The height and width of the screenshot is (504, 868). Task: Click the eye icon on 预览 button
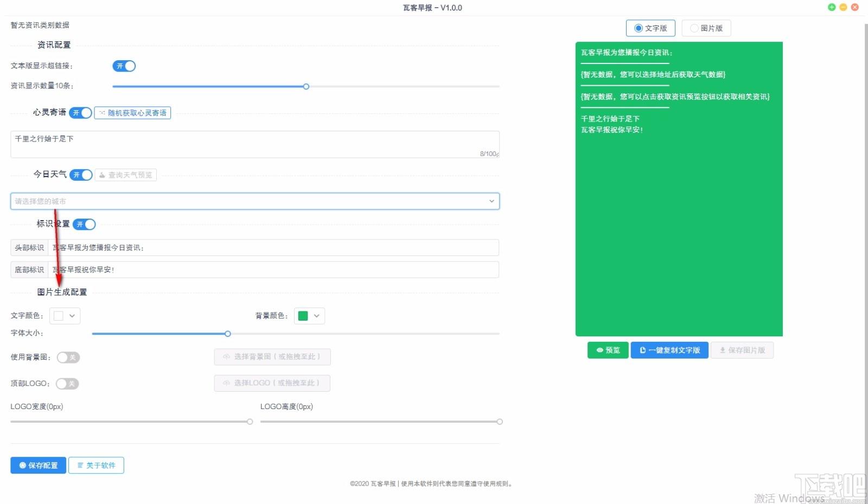point(599,350)
